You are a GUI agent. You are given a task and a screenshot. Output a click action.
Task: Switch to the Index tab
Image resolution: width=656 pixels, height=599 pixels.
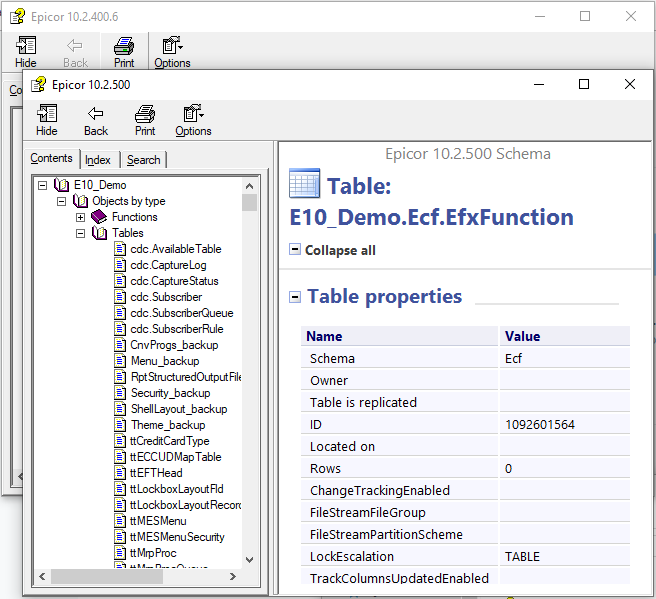[x=98, y=160]
